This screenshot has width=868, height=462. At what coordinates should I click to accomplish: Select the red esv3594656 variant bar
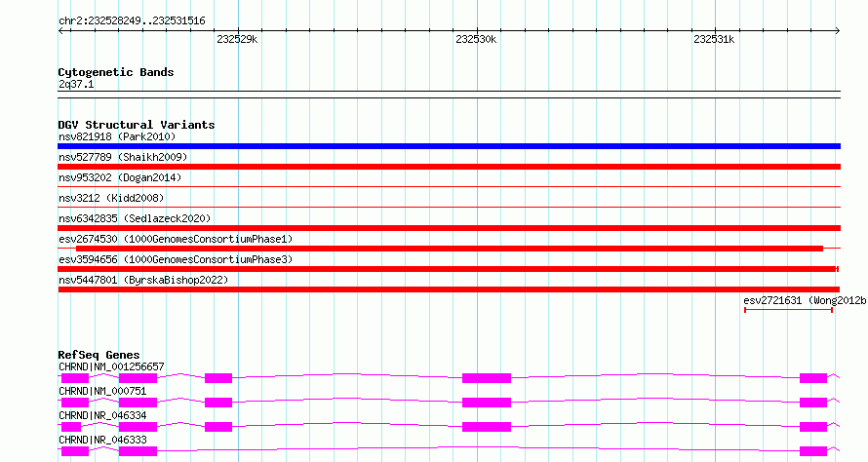[448, 269]
